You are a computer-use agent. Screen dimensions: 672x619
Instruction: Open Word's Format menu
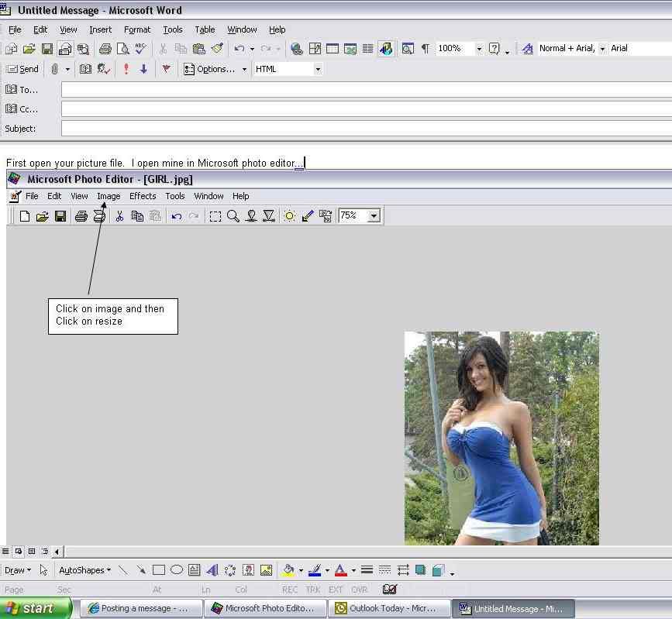coord(137,29)
